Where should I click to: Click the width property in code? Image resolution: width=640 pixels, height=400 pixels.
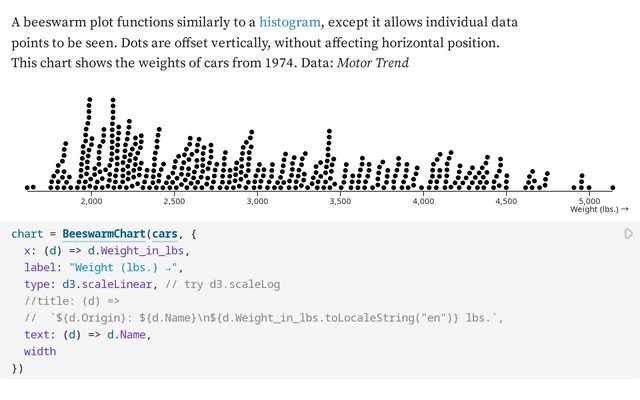pos(40,351)
